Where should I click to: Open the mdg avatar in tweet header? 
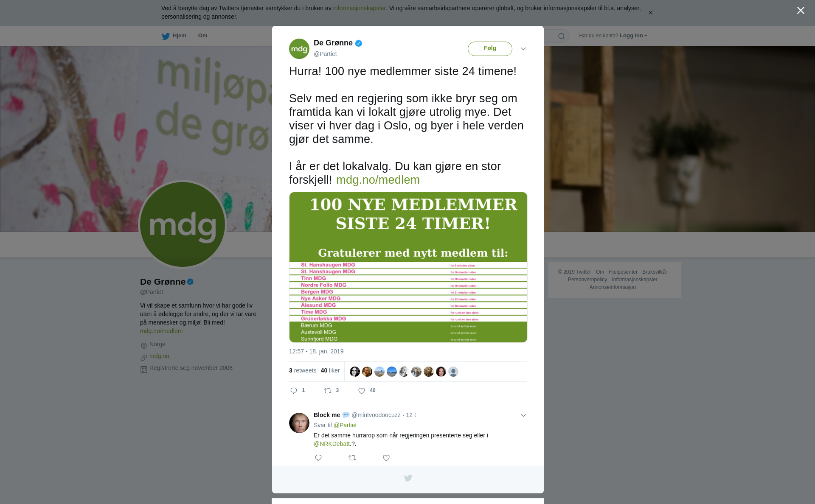coord(299,49)
